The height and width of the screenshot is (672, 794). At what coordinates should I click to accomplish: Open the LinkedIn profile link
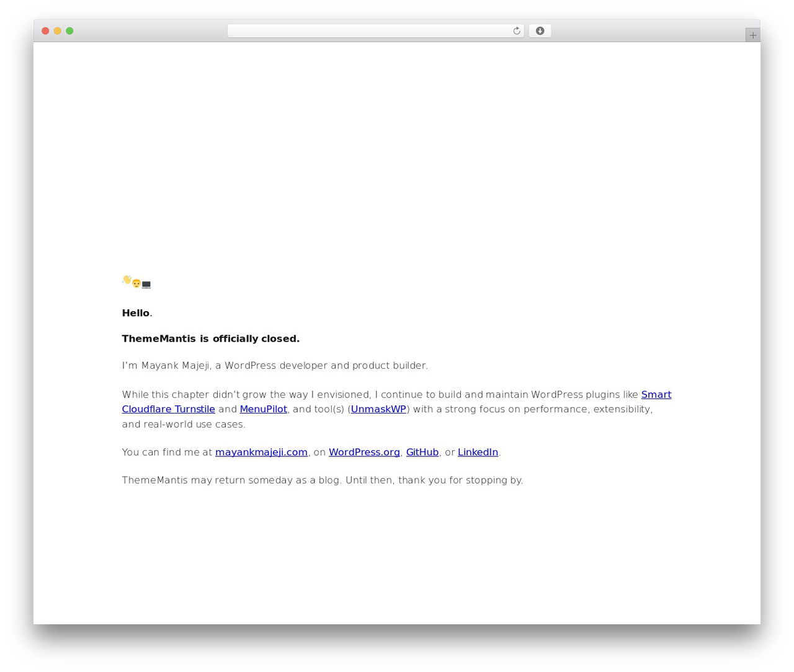click(478, 452)
